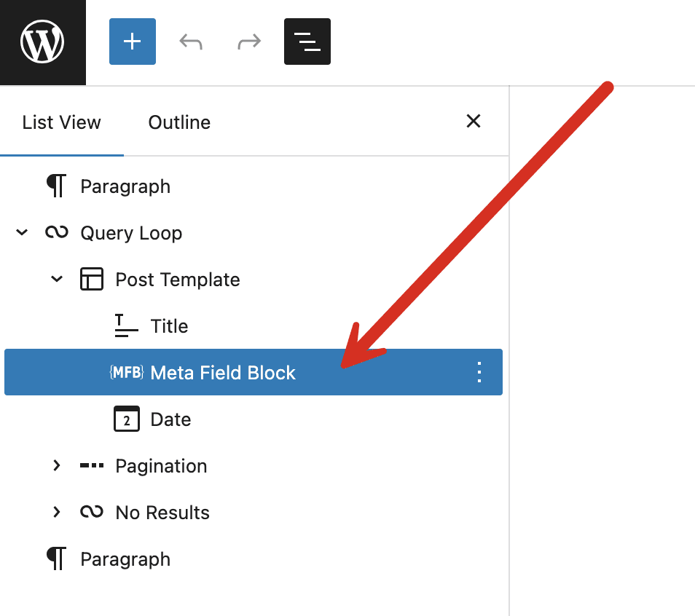Screen dimensions: 695x616
Task: Select the first Paragraph block
Action: click(x=125, y=186)
